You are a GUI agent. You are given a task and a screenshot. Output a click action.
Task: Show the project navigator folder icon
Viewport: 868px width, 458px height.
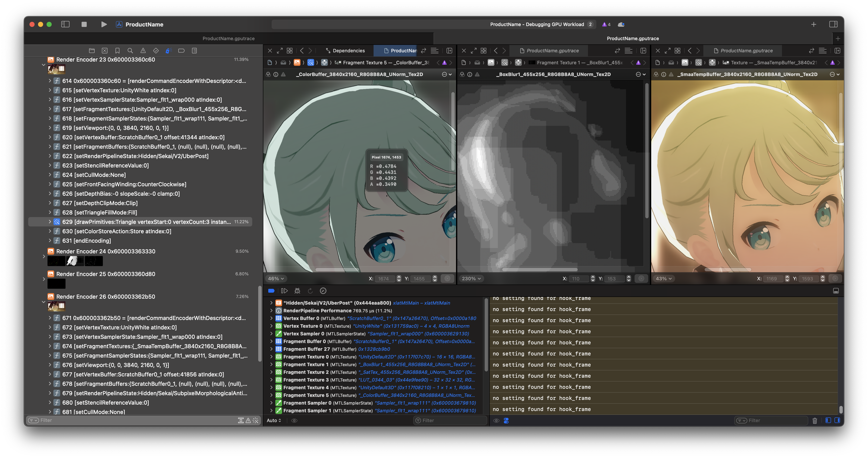pyautogui.click(x=92, y=51)
